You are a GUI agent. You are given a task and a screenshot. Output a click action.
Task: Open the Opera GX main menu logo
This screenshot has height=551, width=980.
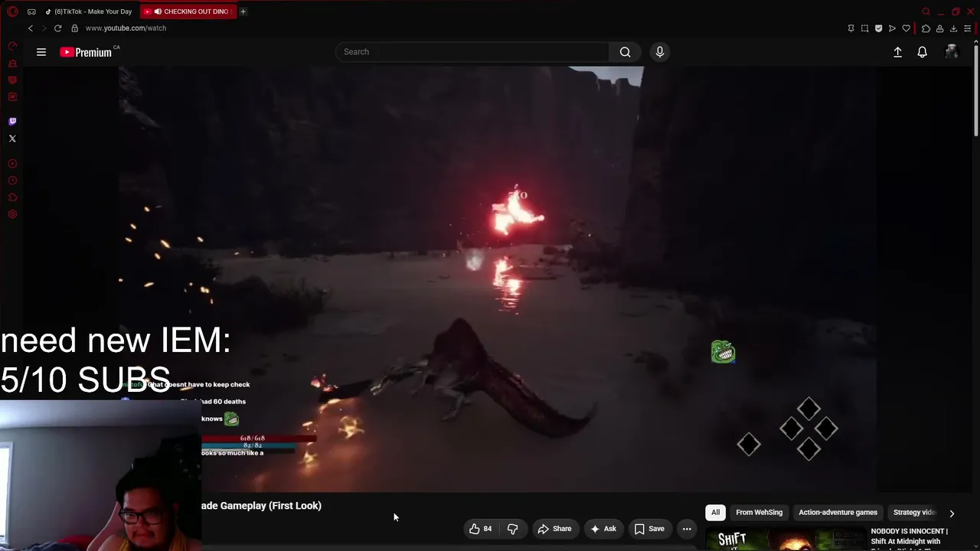click(x=12, y=11)
